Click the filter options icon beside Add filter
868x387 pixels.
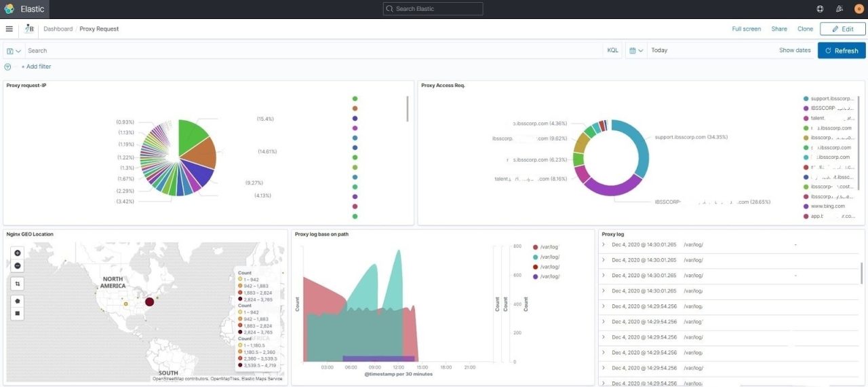7,67
